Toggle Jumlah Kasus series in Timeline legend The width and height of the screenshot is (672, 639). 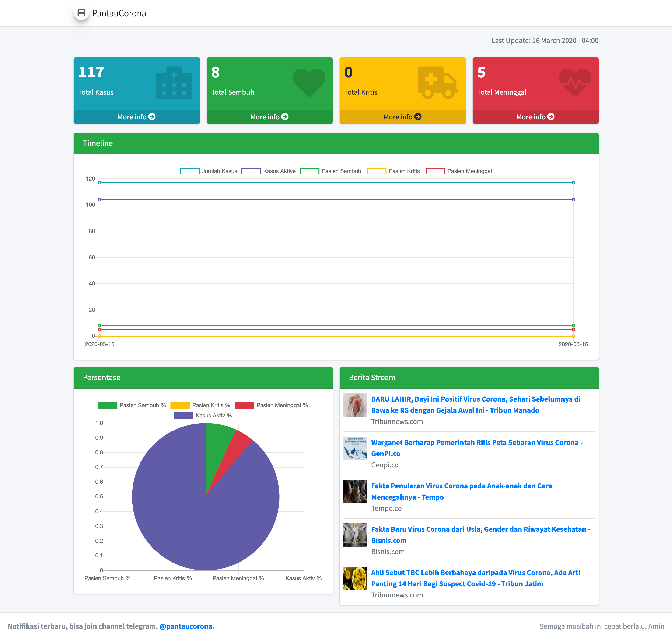[x=209, y=171]
